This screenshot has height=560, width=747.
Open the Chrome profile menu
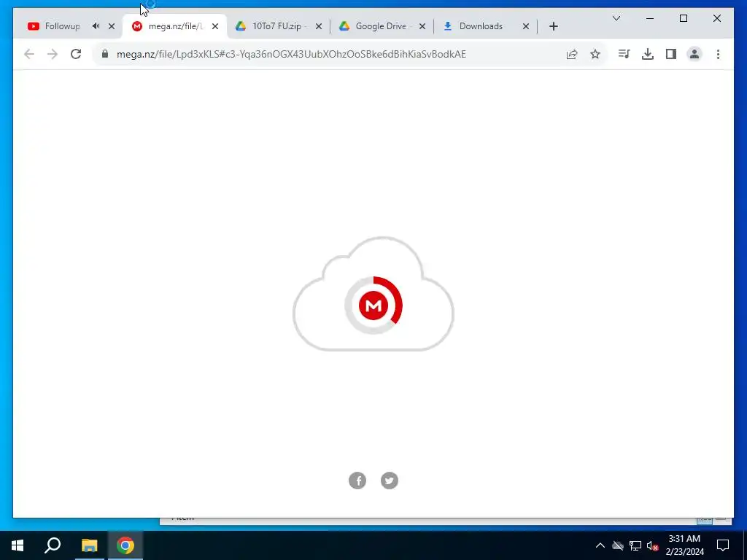coord(694,54)
